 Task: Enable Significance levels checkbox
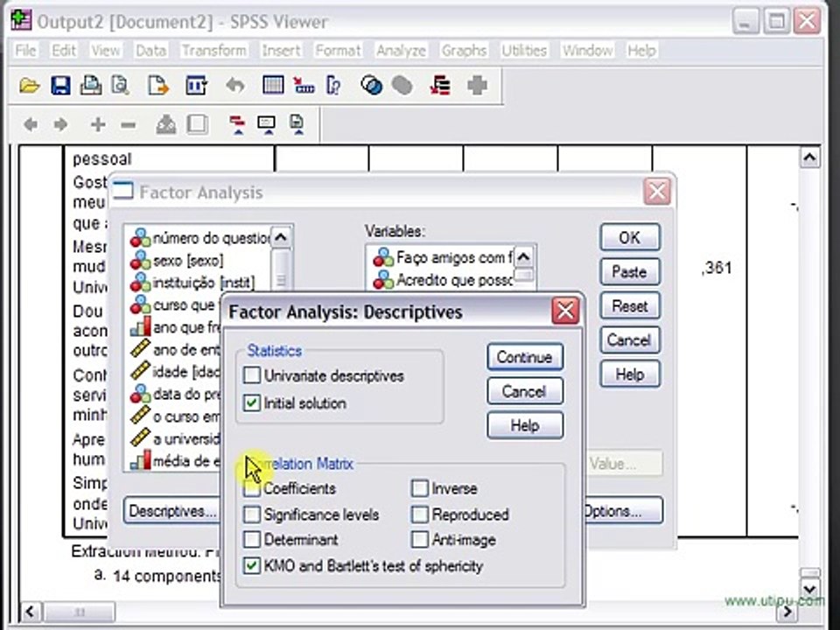[x=252, y=514]
